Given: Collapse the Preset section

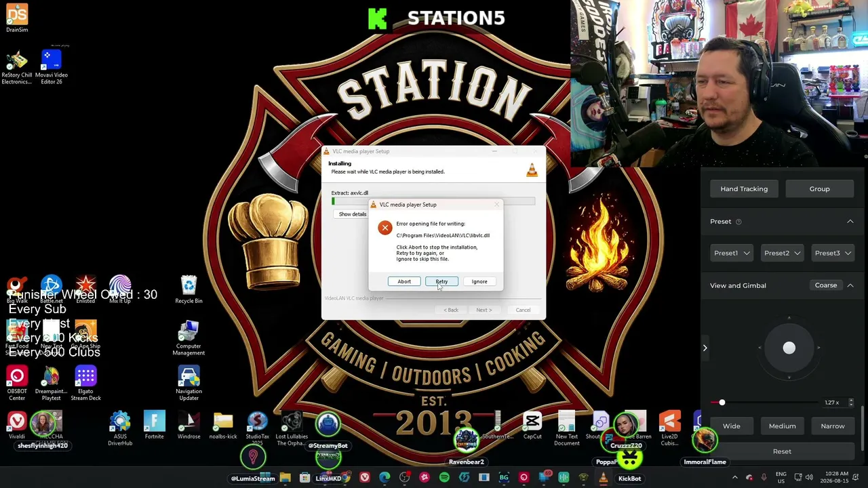Looking at the screenshot, I should tap(850, 222).
